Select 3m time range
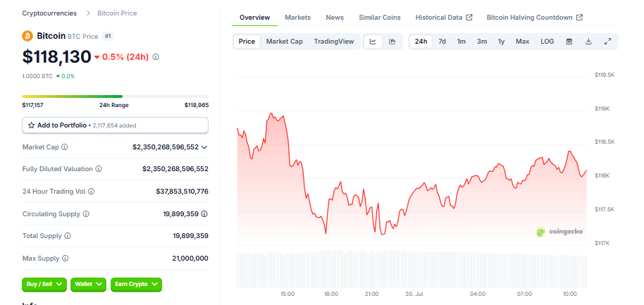 tap(482, 42)
